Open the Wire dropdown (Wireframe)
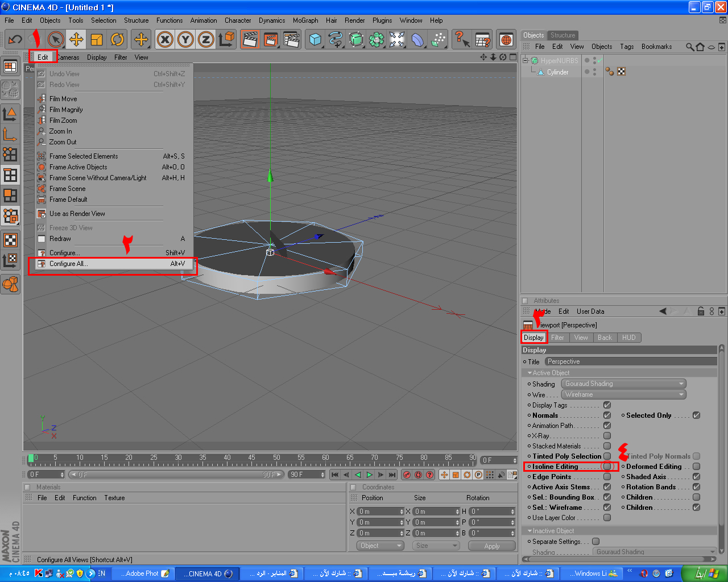728x582 pixels. 624,394
